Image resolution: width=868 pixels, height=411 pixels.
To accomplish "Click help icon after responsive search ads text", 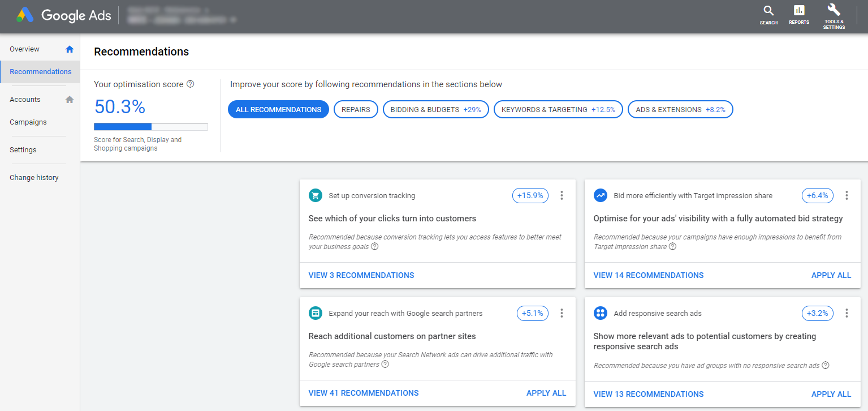I will 826,365.
